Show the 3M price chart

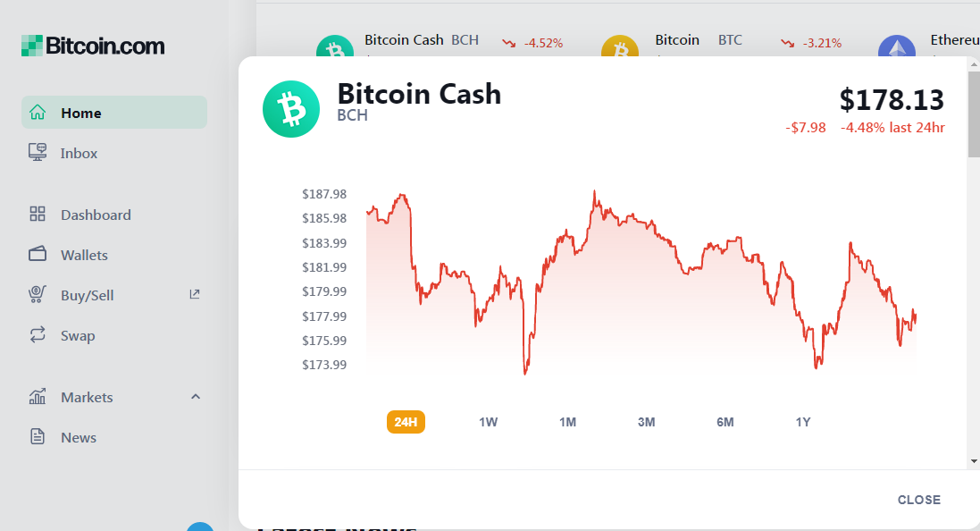click(x=646, y=422)
